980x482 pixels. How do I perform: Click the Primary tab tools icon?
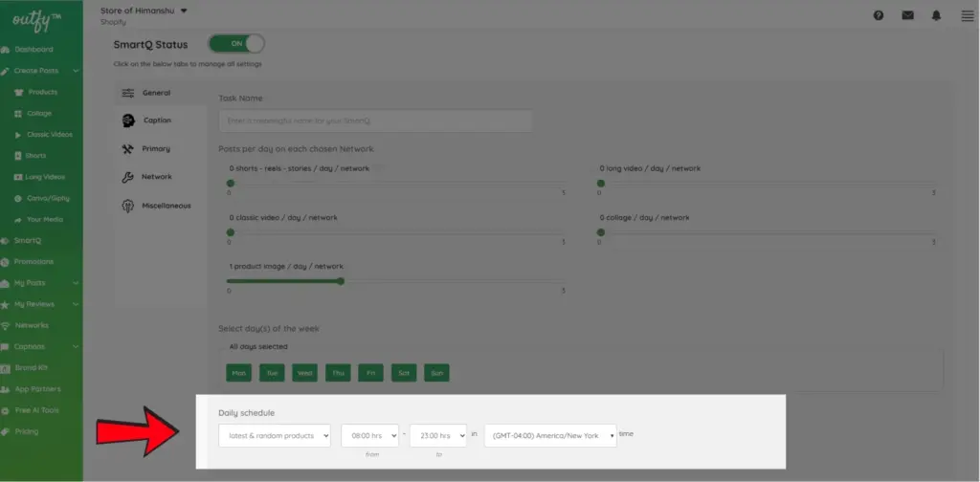(x=128, y=149)
